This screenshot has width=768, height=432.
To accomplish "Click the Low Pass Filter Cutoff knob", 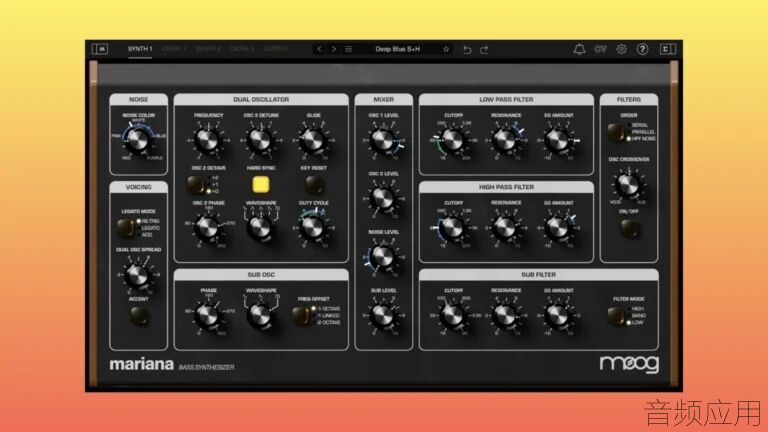I will [453, 141].
